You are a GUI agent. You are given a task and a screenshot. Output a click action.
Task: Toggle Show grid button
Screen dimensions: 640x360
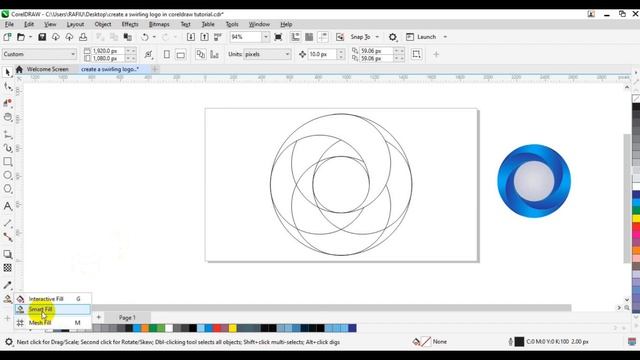click(x=309, y=37)
